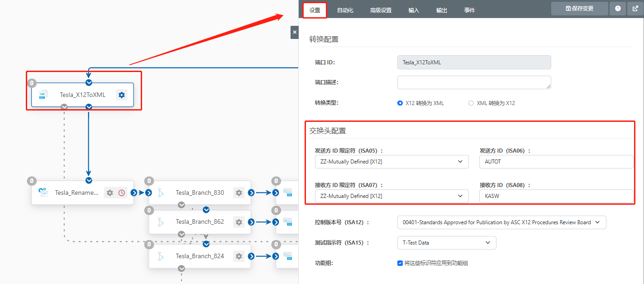Click the blue bottom output port of Tesla_X12ToXML
This screenshot has height=284, width=644.
(x=89, y=107)
